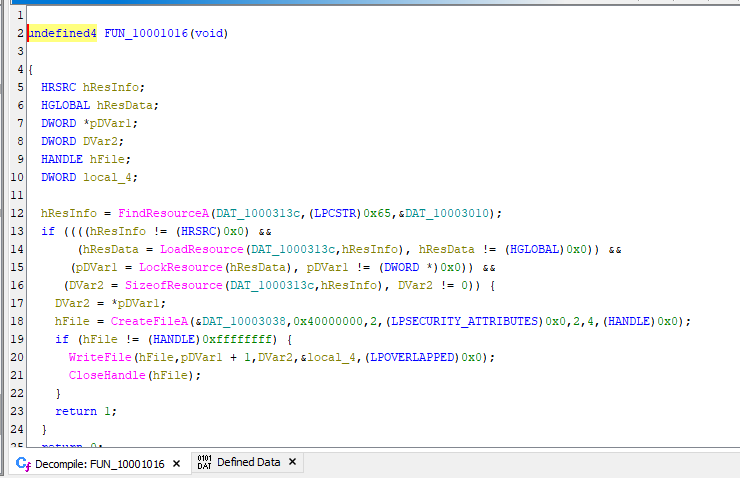Click the Decompile tab's function icon
Image resolution: width=740 pixels, height=478 pixels.
24,463
